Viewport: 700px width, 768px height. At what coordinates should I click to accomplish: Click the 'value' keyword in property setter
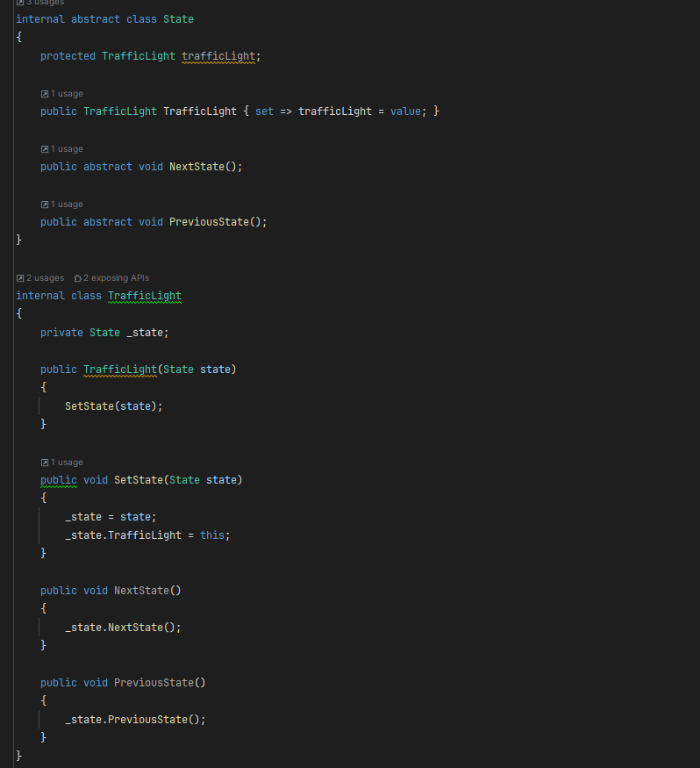[405, 111]
